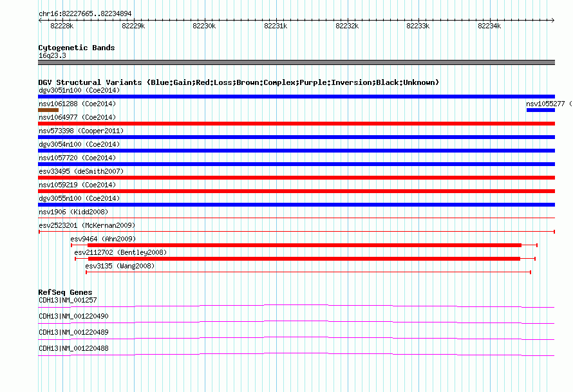This screenshot has width=573, height=392.
Task: Open variant nsv1064977 (Coe2014) label
Action: tap(77, 117)
